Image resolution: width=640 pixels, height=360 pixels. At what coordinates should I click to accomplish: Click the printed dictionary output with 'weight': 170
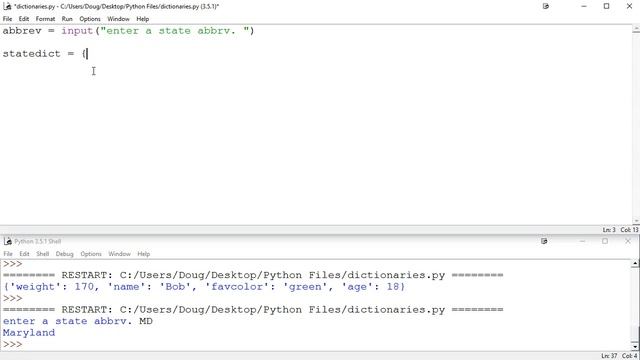click(204, 287)
